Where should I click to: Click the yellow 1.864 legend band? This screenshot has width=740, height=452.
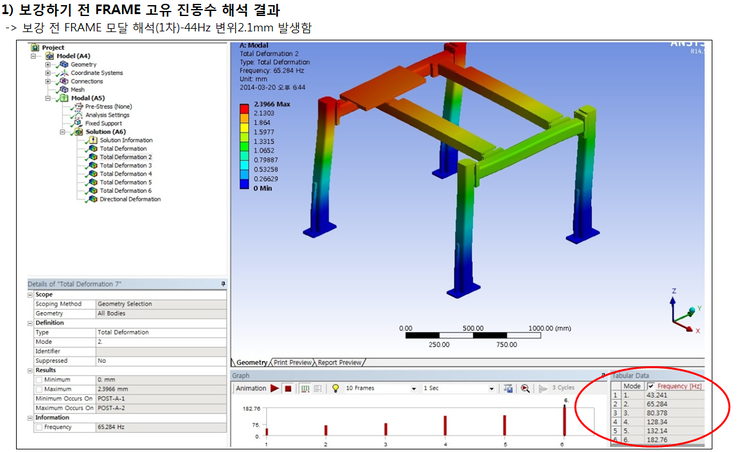(244, 127)
